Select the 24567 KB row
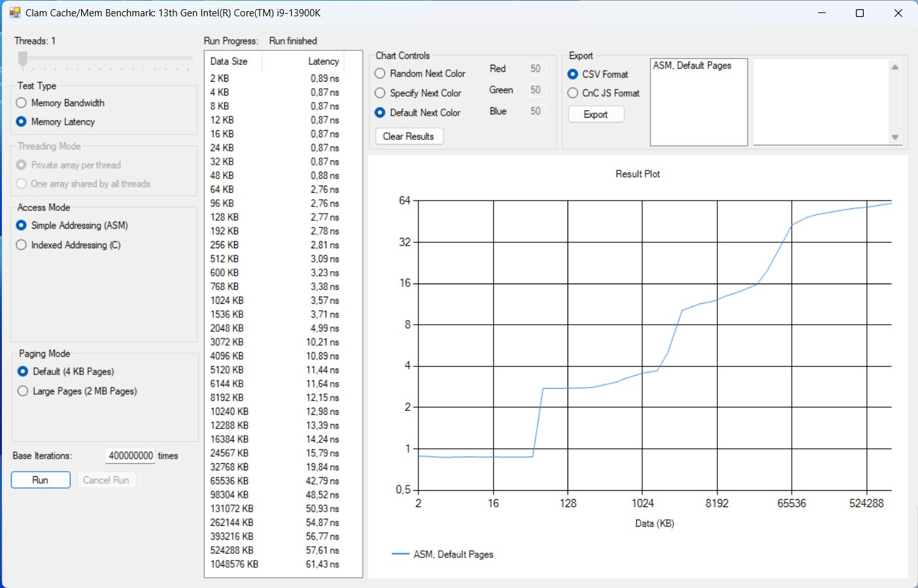This screenshot has width=918, height=588. pyautogui.click(x=275, y=453)
